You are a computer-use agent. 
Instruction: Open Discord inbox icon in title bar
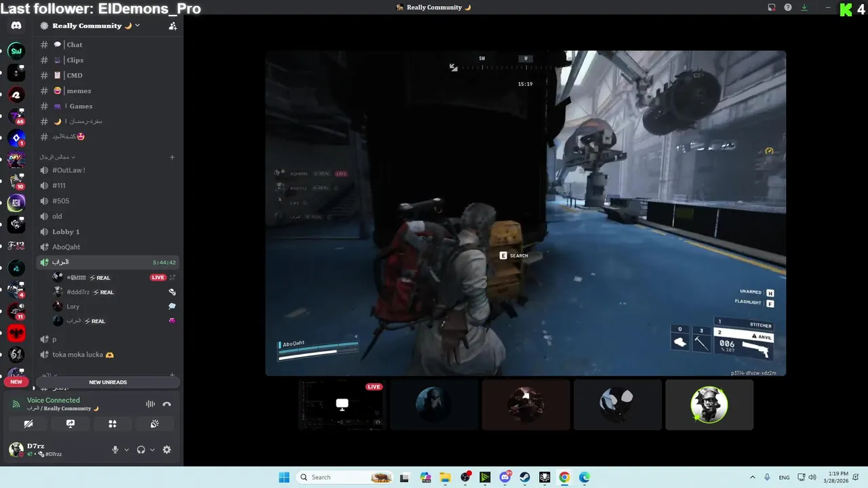coord(772,7)
